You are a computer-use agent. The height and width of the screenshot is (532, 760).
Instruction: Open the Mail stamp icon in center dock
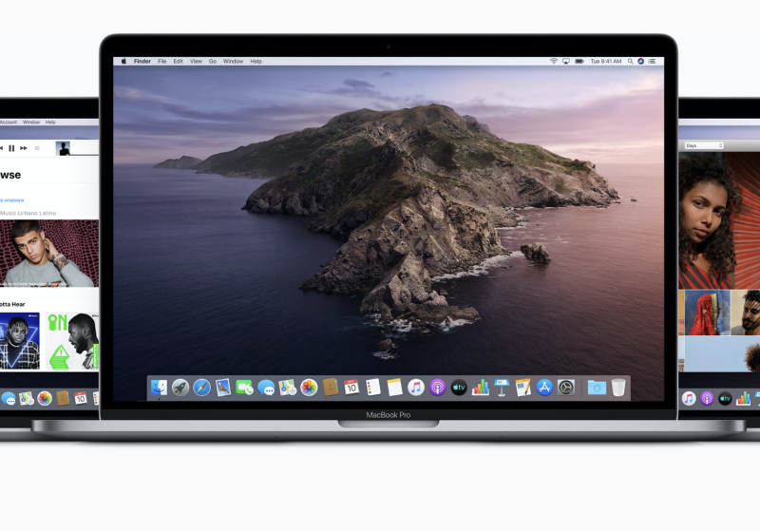click(x=223, y=388)
